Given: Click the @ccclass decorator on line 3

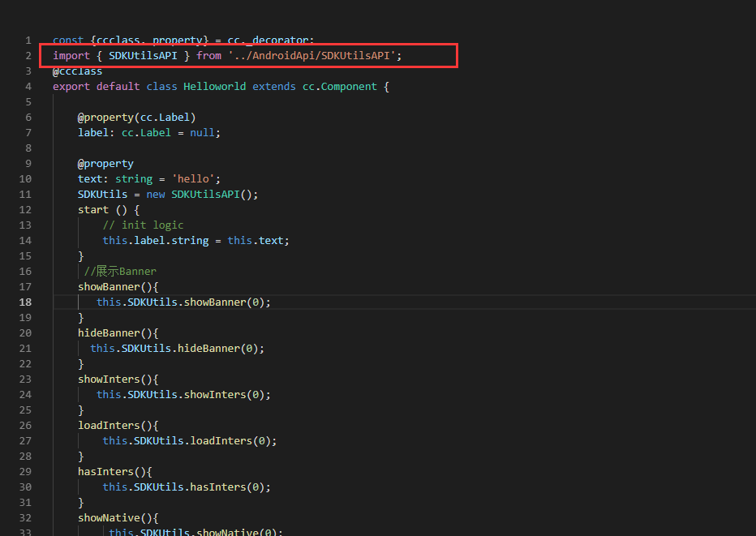Looking at the screenshot, I should click(77, 71).
